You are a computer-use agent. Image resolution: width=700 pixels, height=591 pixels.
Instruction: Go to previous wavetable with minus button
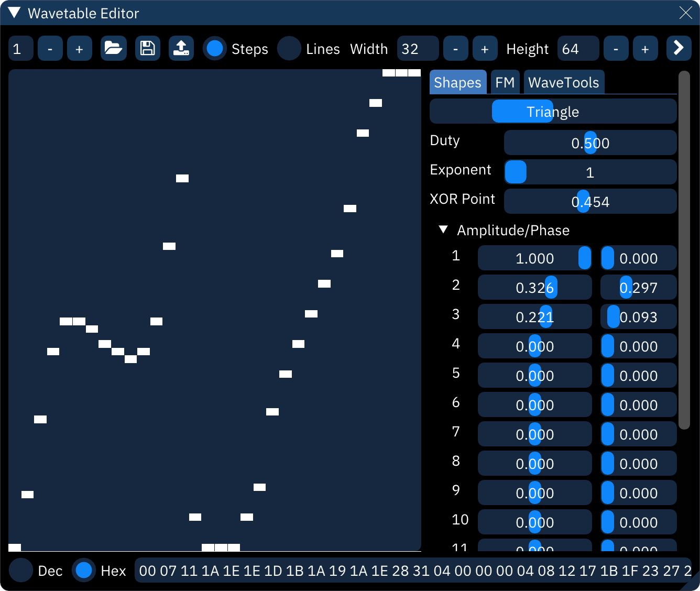pyautogui.click(x=50, y=49)
